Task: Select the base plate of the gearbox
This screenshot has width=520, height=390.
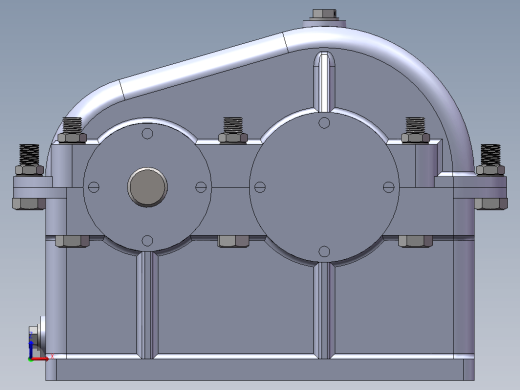Action: pyautogui.click(x=260, y=370)
